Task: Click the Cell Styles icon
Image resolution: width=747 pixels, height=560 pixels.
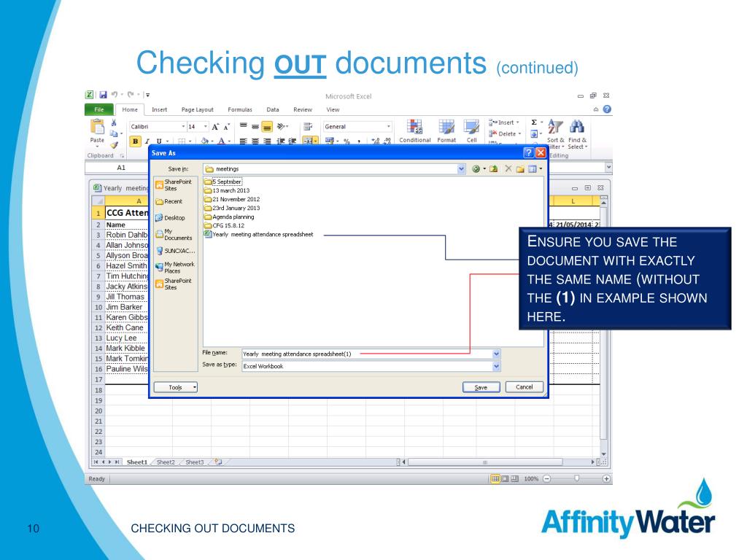Action: [471, 127]
